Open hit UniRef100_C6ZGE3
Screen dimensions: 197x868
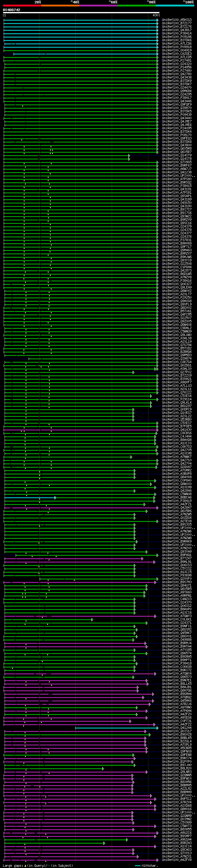pyautogui.click(x=177, y=54)
